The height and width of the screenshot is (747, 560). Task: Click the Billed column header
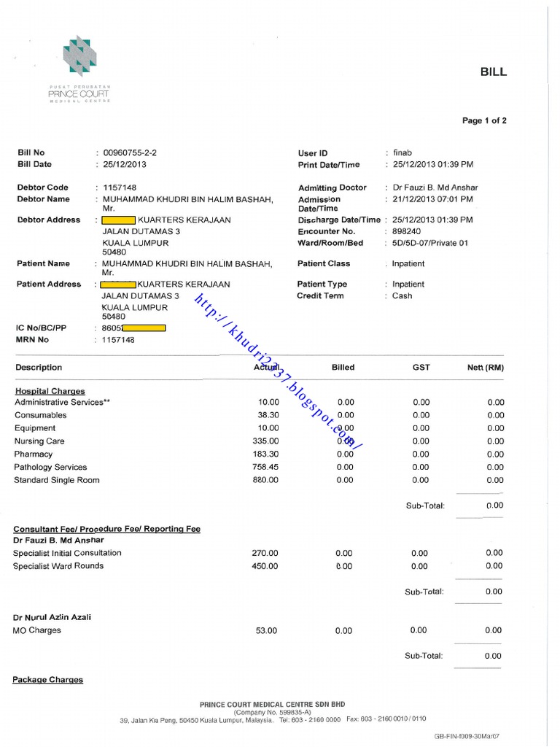coord(343,368)
